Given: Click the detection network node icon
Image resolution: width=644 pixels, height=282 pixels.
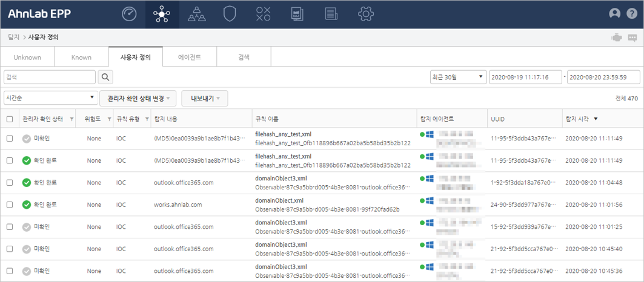Looking at the screenshot, I should [x=162, y=14].
